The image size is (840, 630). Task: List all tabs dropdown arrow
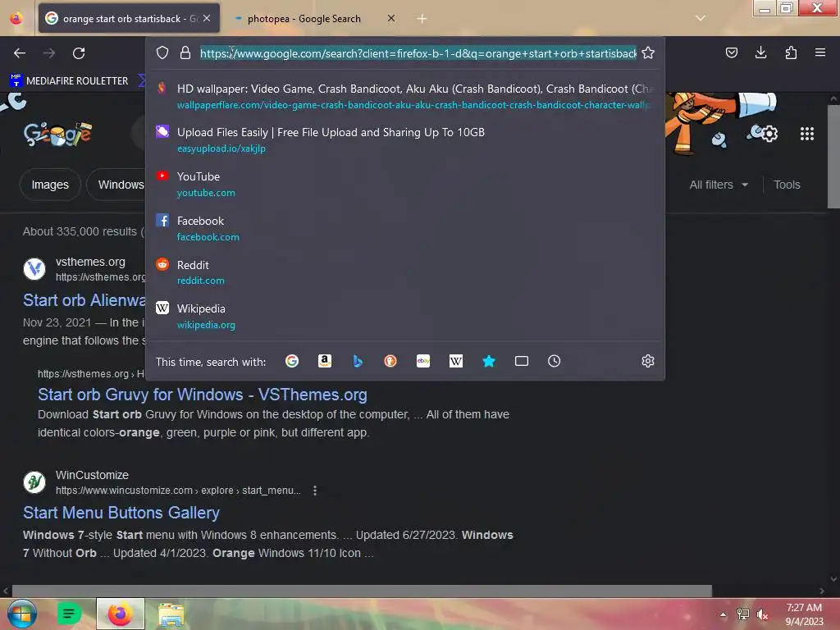(701, 18)
